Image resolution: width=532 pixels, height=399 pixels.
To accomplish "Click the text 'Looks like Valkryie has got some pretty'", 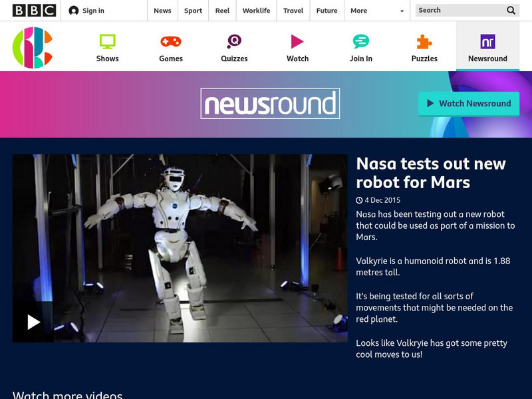I will 432,342.
